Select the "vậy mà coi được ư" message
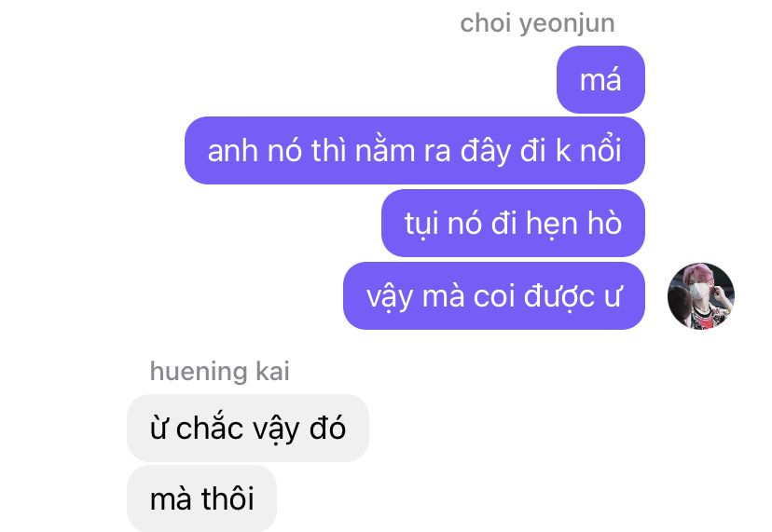 click(494, 295)
